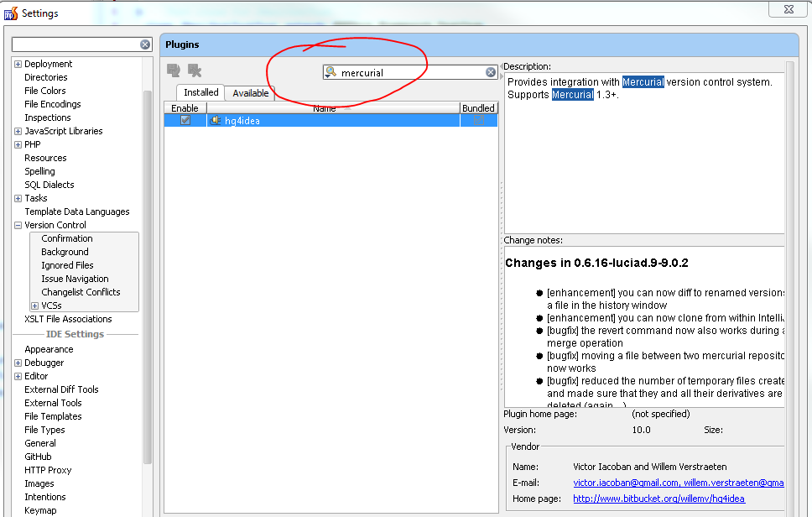Expand the PHP settings node
812x517 pixels.
[18, 145]
